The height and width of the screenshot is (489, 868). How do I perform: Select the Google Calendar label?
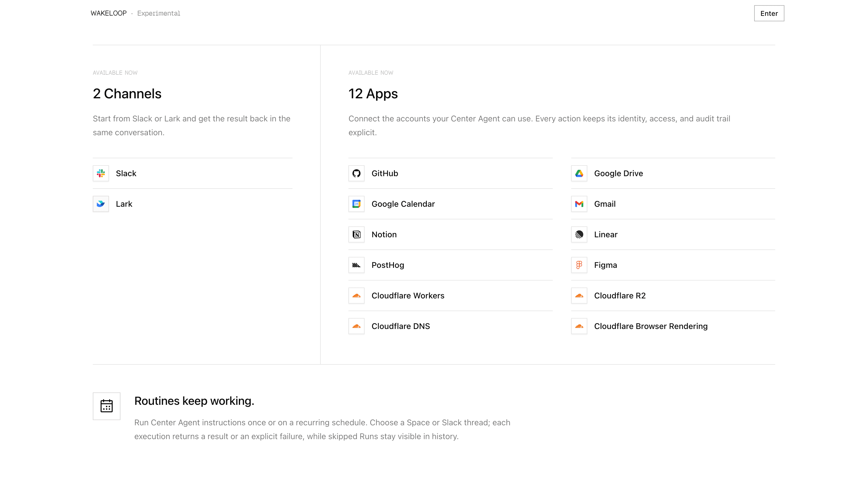click(x=403, y=204)
